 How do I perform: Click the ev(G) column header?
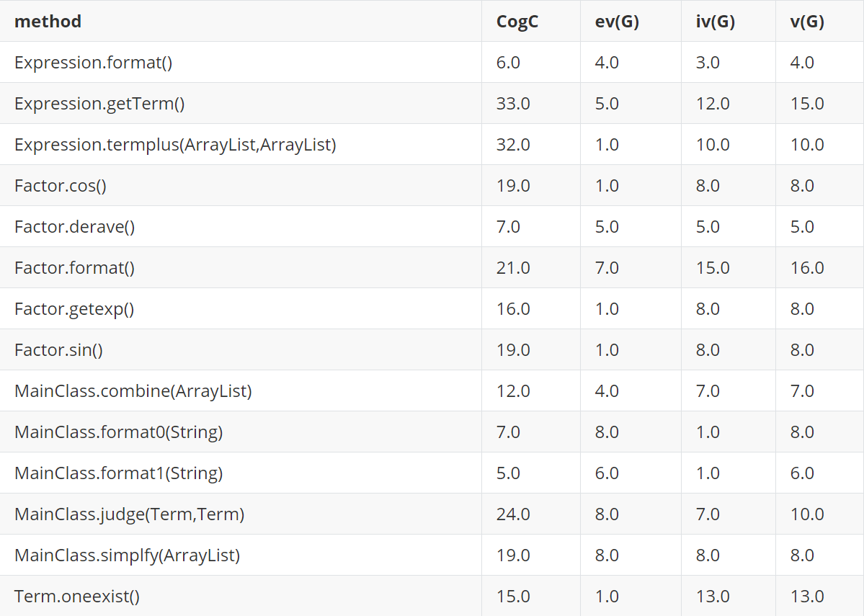tap(618, 22)
